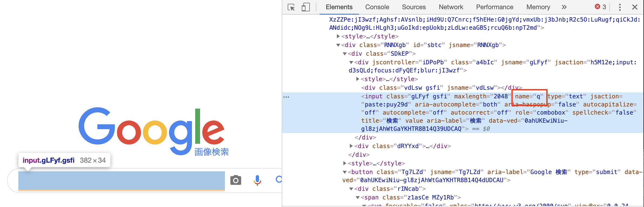Click the jsname="gLFyf" attribute text
Viewport: 644px width, 207px height.
(526, 62)
